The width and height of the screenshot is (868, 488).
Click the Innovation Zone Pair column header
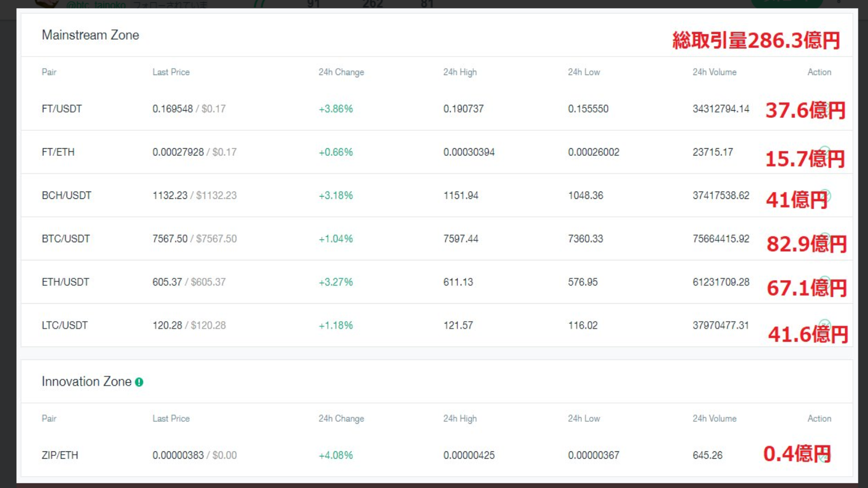coord(49,419)
